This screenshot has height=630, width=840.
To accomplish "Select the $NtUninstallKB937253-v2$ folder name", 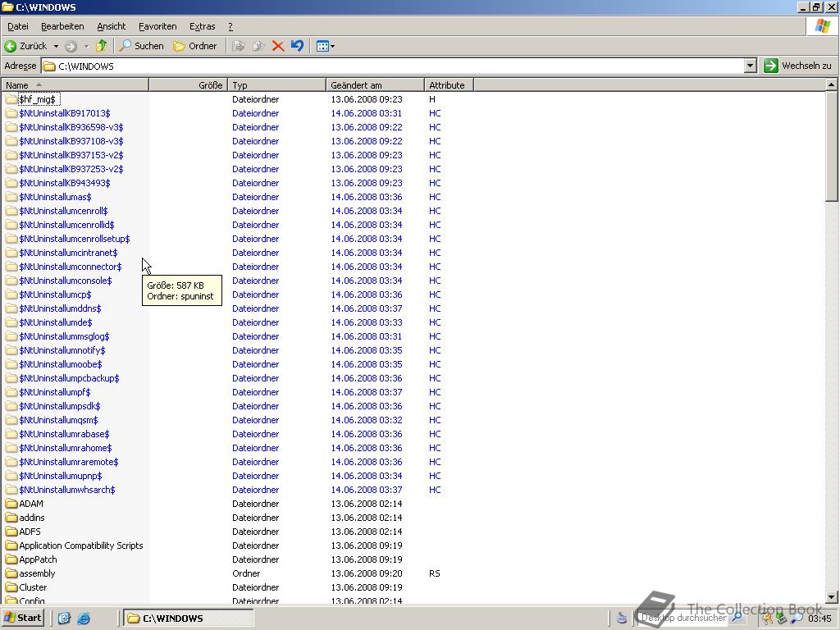I will click(x=71, y=169).
